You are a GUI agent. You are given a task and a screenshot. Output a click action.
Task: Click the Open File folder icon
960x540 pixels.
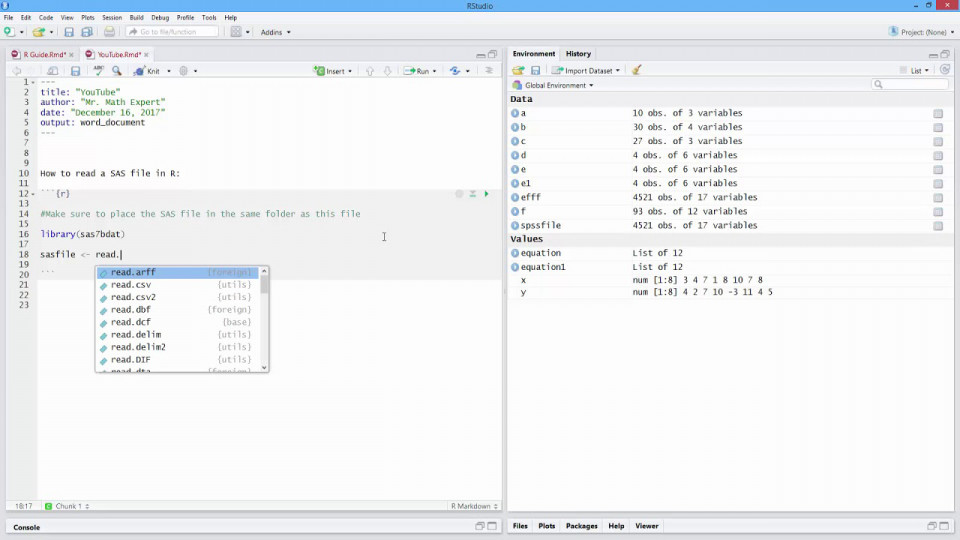[x=39, y=32]
